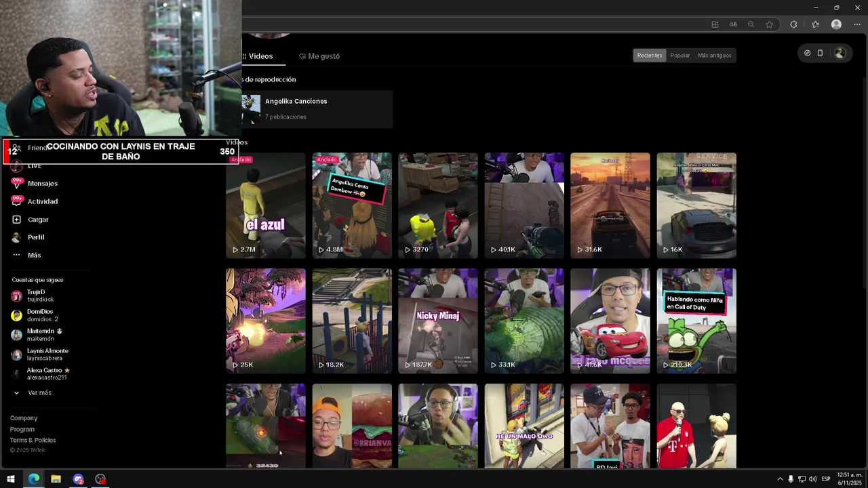Select the Popular sort option

[680, 56]
